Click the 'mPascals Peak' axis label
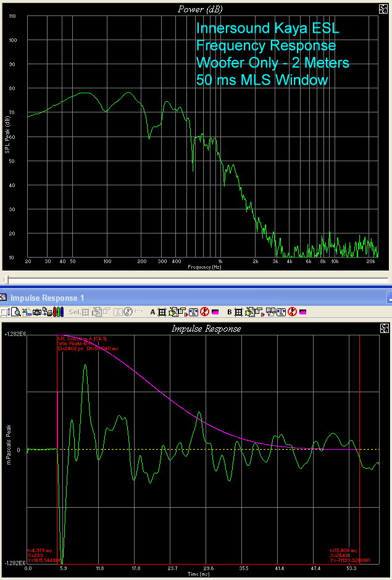This screenshot has width=392, height=580. point(9,445)
